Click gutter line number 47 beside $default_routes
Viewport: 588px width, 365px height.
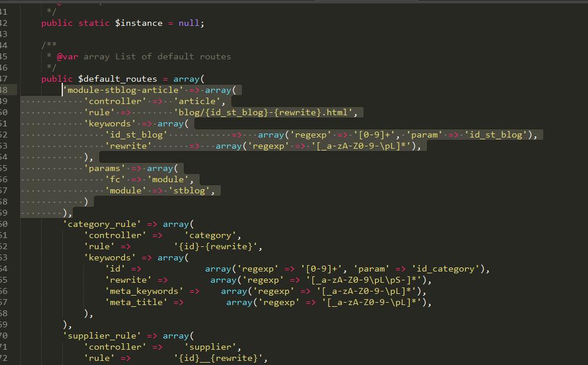point(4,79)
